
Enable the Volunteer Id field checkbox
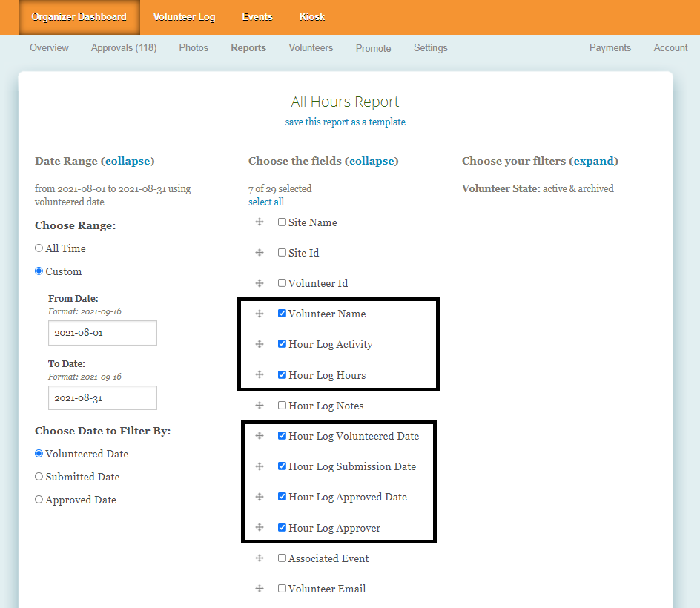coord(282,282)
